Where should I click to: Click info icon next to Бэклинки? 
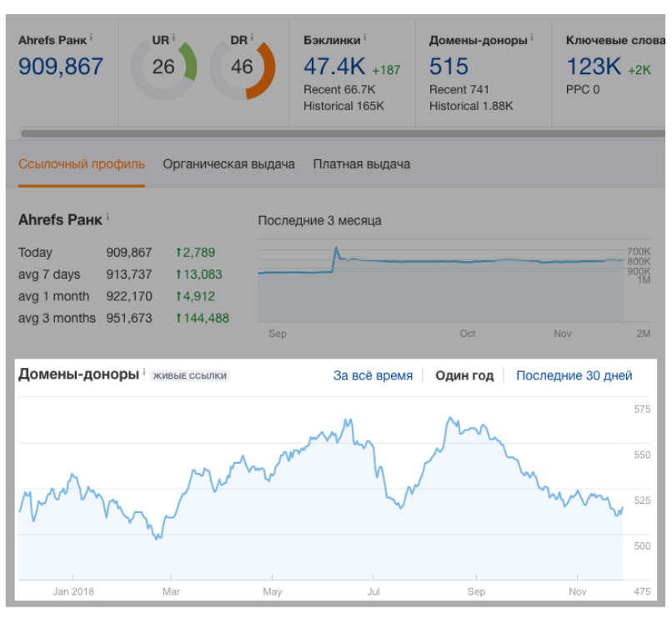click(x=365, y=38)
